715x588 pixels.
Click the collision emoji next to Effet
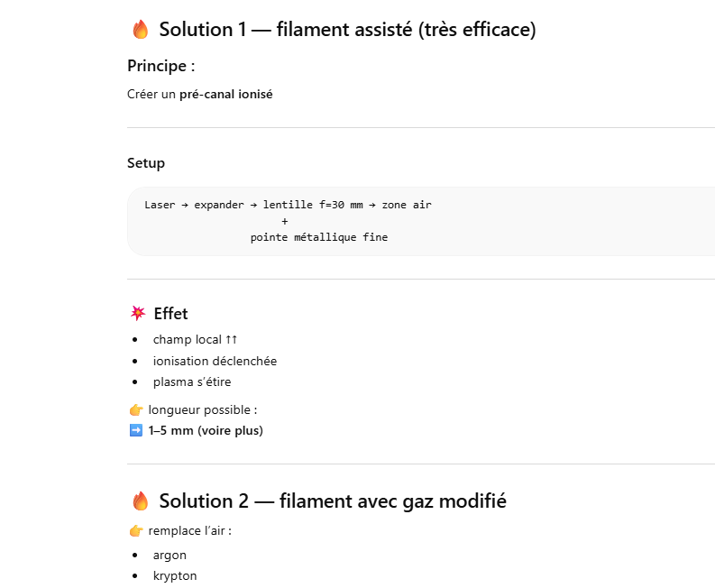click(138, 314)
